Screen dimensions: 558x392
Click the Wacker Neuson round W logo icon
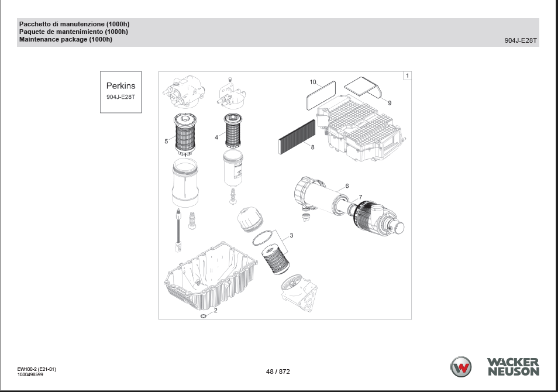coord(461,367)
